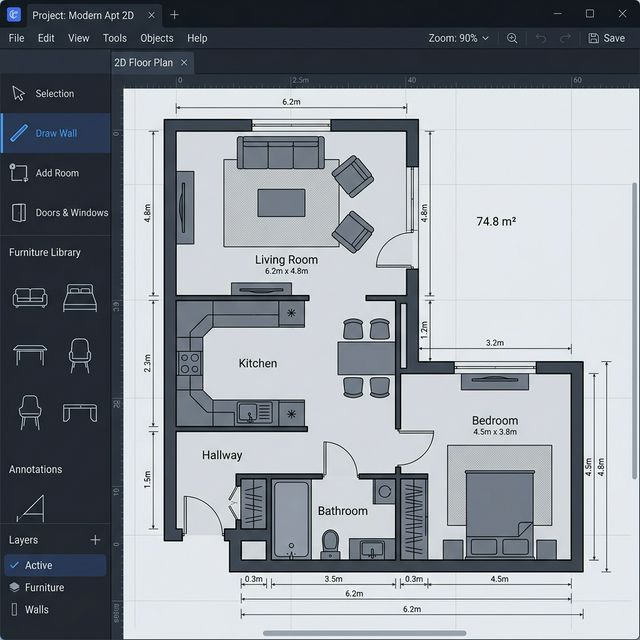This screenshot has width=640, height=640.
Task: Open the File menu
Action: pos(16,38)
